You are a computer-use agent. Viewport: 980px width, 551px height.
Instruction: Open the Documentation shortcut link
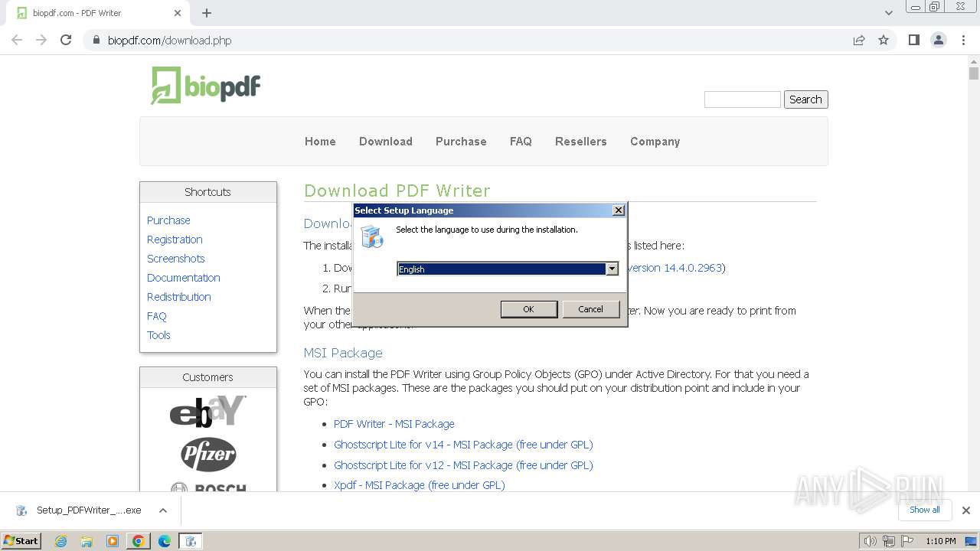pyautogui.click(x=184, y=278)
